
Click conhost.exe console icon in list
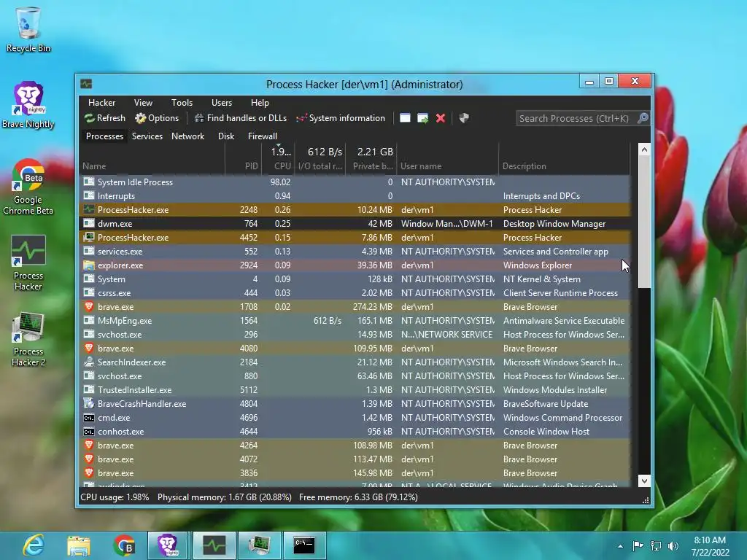tap(88, 432)
